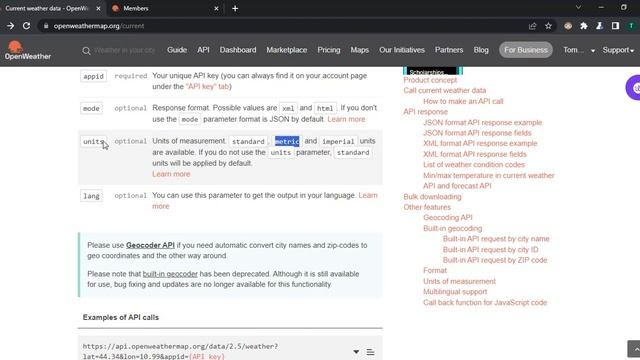
Task: Open Maps in the nav bar
Action: click(x=360, y=50)
